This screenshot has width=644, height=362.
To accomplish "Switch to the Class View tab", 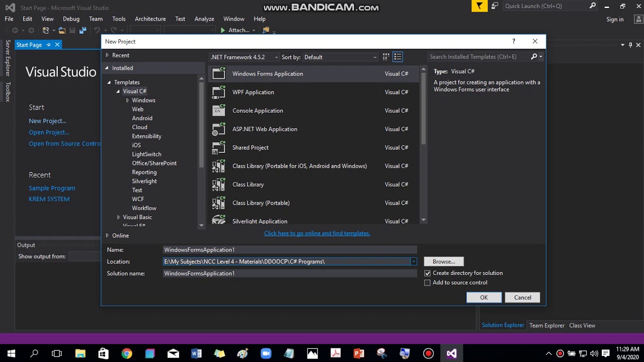I will pyautogui.click(x=582, y=325).
